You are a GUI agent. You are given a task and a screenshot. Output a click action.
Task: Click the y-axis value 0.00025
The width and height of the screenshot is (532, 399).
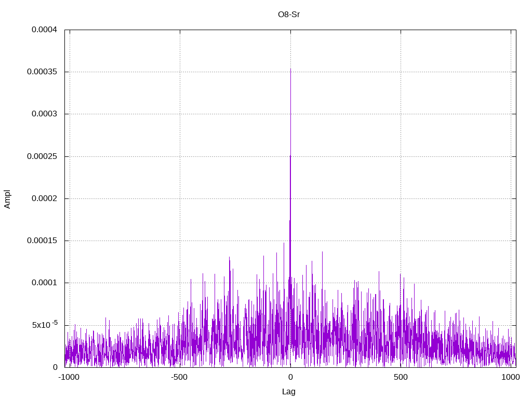pyautogui.click(x=42, y=156)
